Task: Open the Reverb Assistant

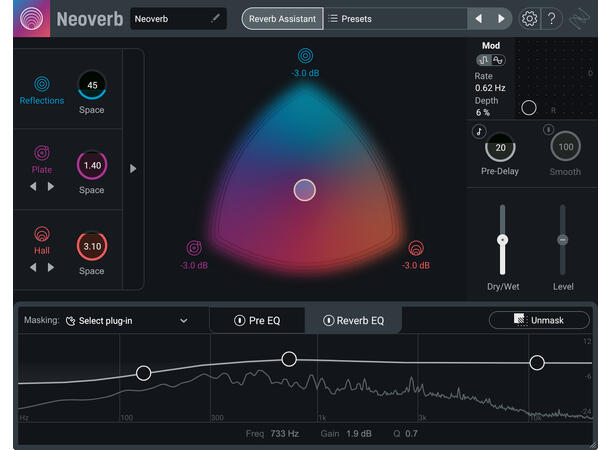Action: [282, 19]
